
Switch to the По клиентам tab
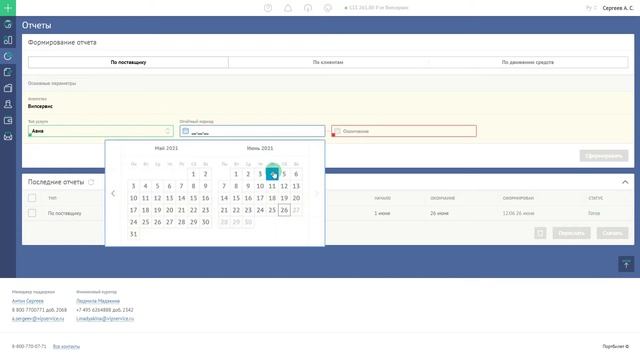click(x=328, y=62)
